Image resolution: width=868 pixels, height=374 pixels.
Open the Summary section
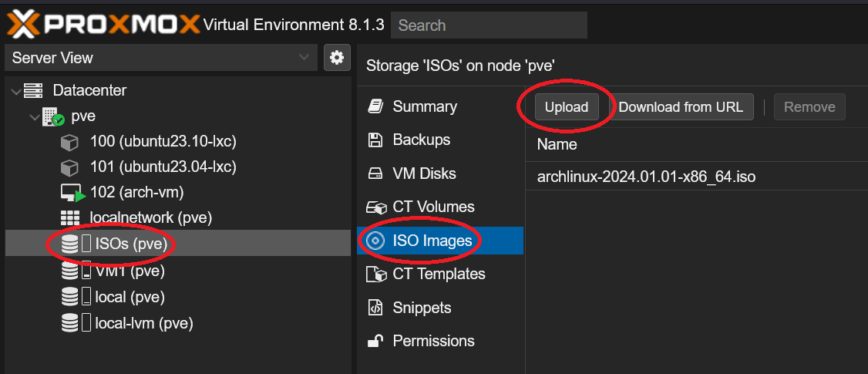click(441, 106)
